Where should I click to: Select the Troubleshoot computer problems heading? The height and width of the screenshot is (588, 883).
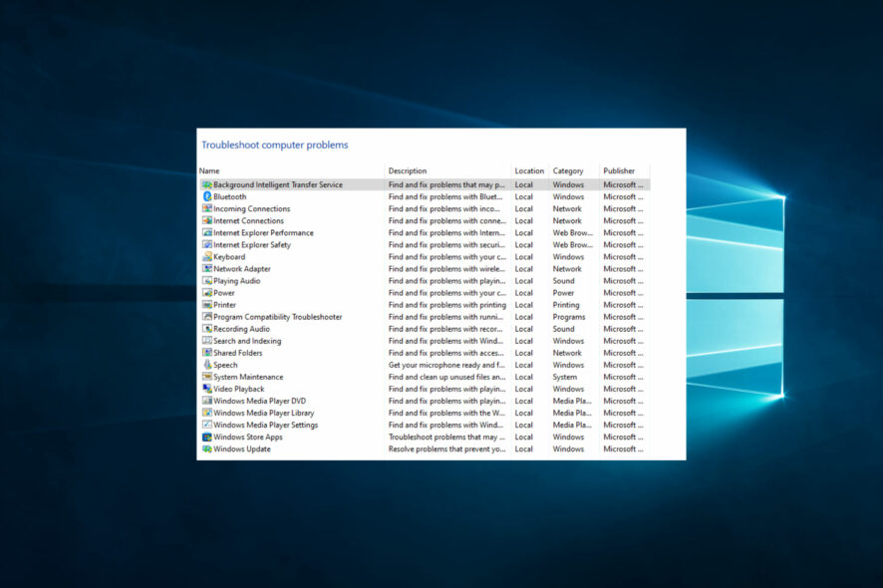(x=275, y=146)
